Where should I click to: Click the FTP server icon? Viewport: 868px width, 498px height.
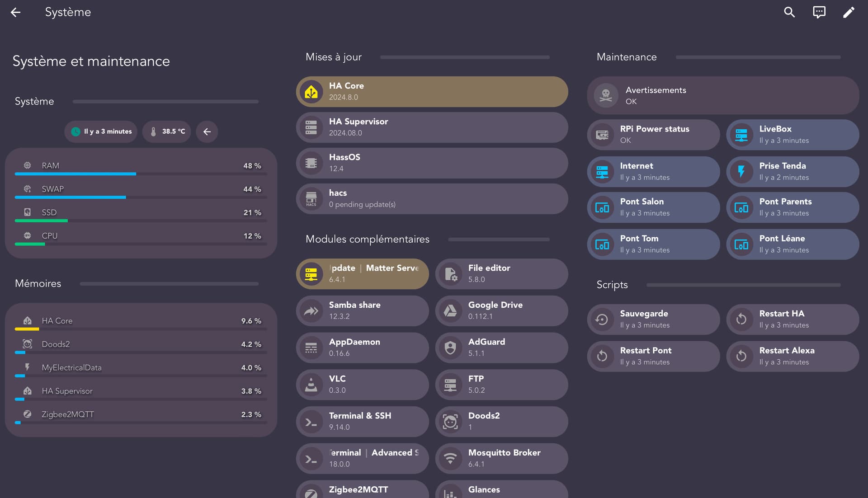click(x=450, y=385)
